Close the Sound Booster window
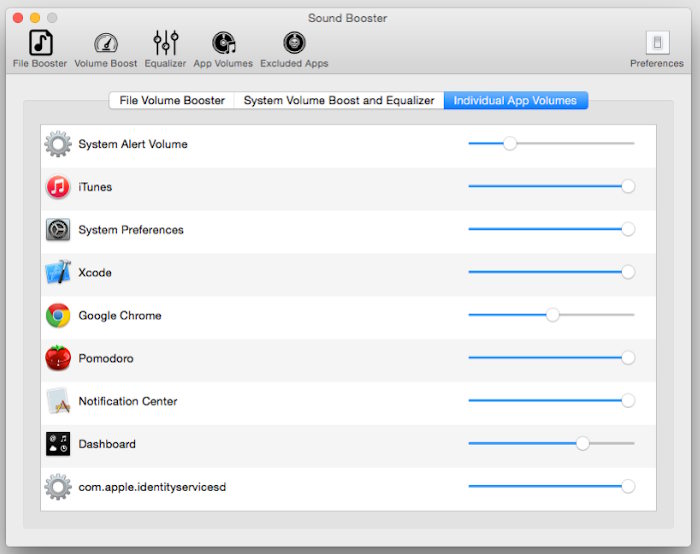 pos(18,18)
